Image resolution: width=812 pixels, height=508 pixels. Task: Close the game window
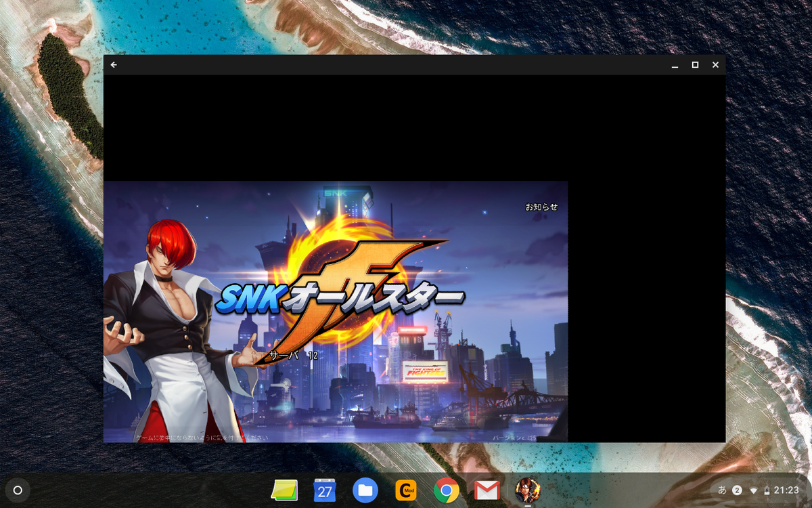click(x=715, y=65)
